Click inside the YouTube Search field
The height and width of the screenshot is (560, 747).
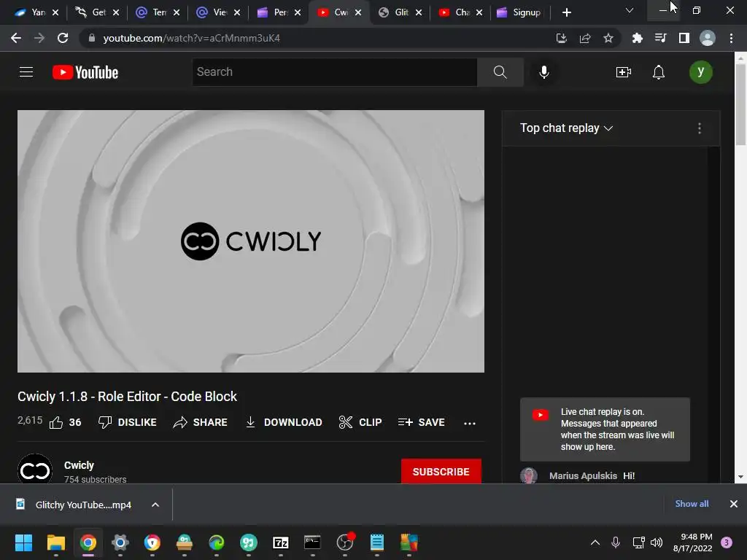click(x=334, y=72)
